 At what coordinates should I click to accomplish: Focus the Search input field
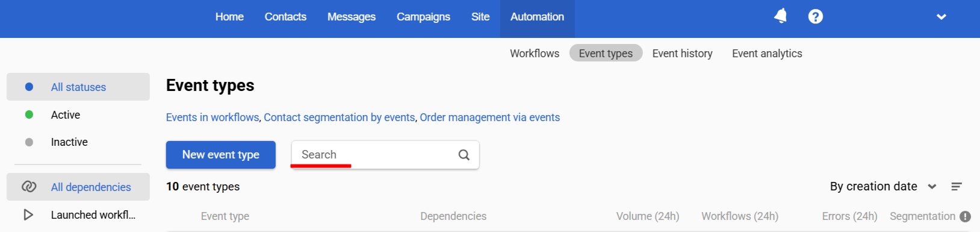coord(385,155)
